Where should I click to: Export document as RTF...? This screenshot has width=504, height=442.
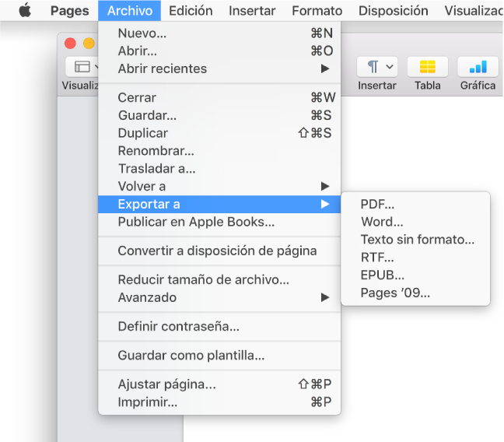pyautogui.click(x=415, y=258)
